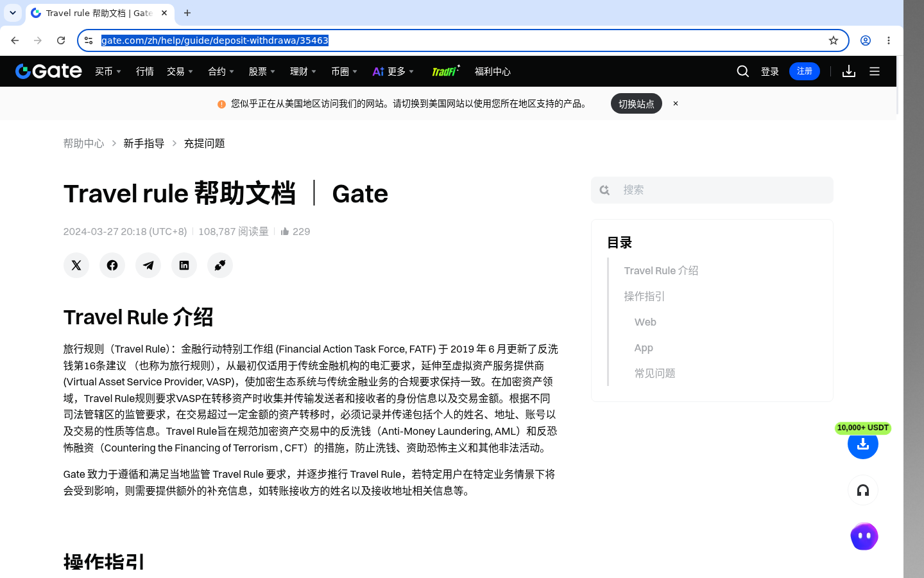
Task: Jump to Web section in contents
Action: (x=646, y=322)
